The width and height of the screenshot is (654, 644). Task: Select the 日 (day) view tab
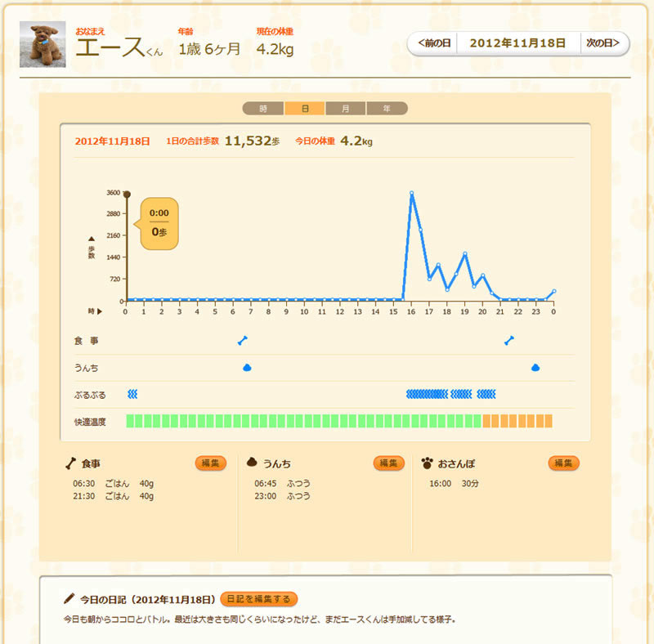[x=305, y=109]
